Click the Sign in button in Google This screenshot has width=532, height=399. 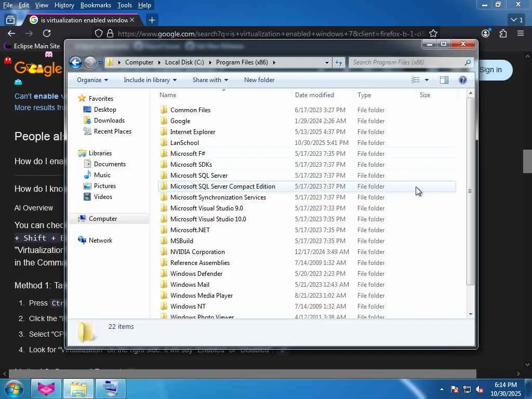(x=491, y=70)
